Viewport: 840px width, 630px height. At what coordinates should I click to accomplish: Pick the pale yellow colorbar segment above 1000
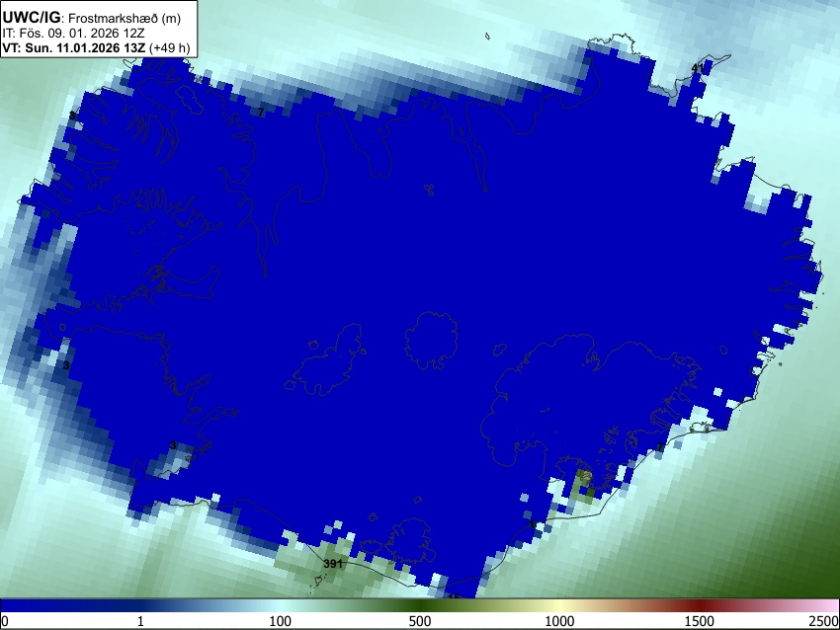click(x=559, y=605)
